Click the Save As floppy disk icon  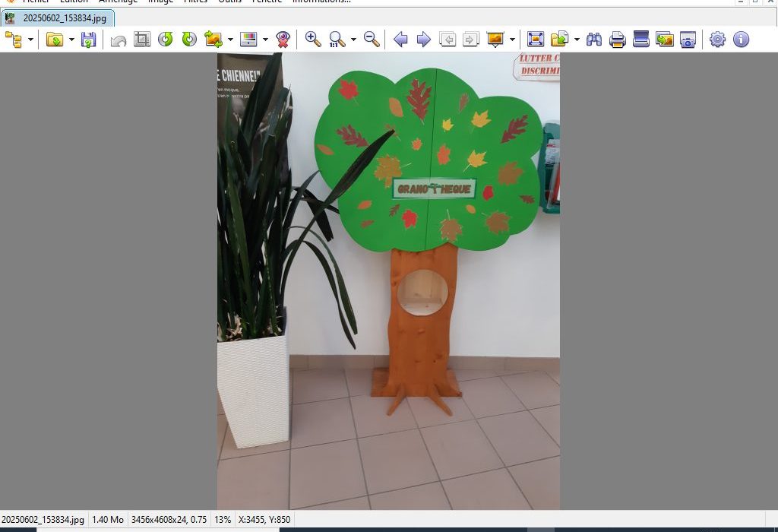coord(88,40)
